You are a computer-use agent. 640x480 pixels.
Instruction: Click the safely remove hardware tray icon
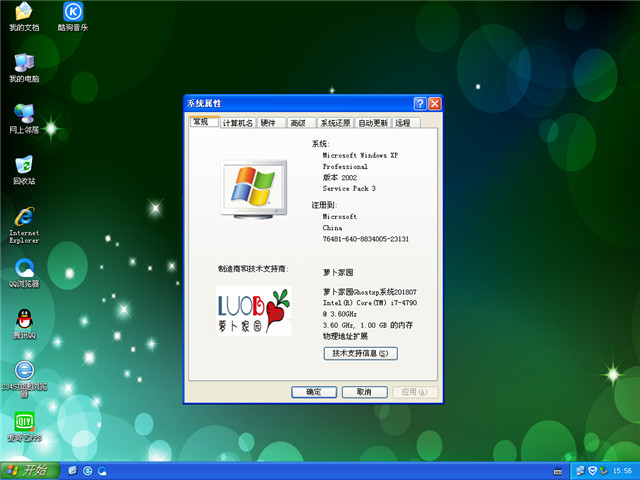(x=603, y=471)
